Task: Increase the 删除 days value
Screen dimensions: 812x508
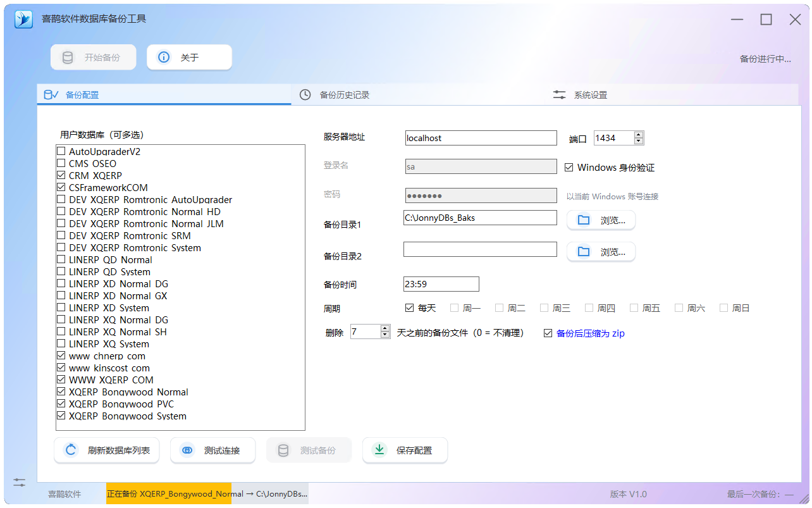Action: tap(385, 328)
